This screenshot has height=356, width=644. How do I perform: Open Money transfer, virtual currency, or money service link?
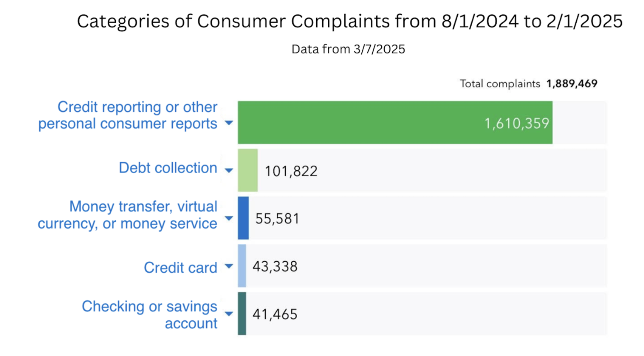pos(128,215)
